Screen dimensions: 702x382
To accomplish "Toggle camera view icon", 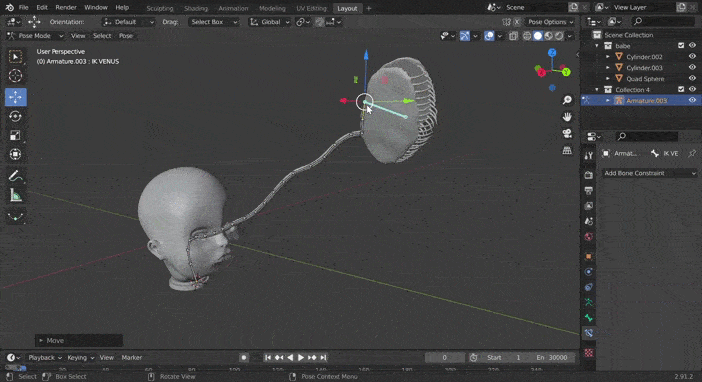I will 567,133.
